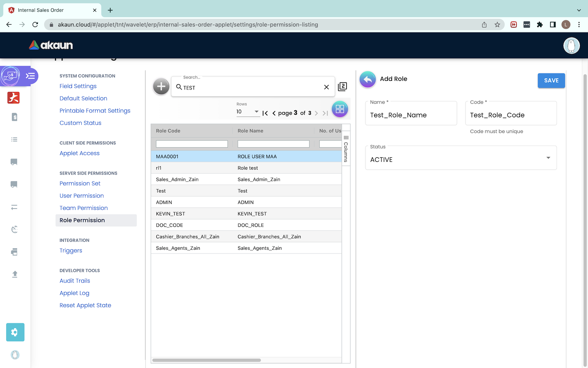Clear the search field with X icon
588x368 pixels.
point(326,87)
